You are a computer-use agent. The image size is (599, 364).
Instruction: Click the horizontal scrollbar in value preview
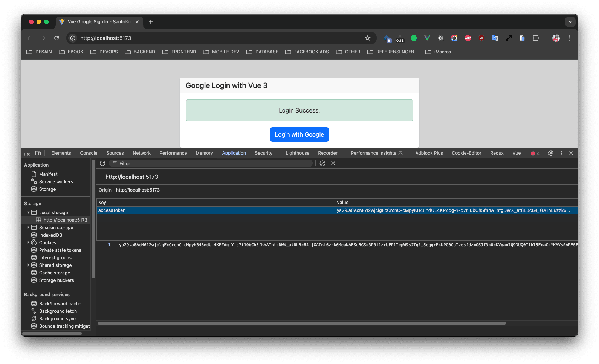pyautogui.click(x=301, y=323)
